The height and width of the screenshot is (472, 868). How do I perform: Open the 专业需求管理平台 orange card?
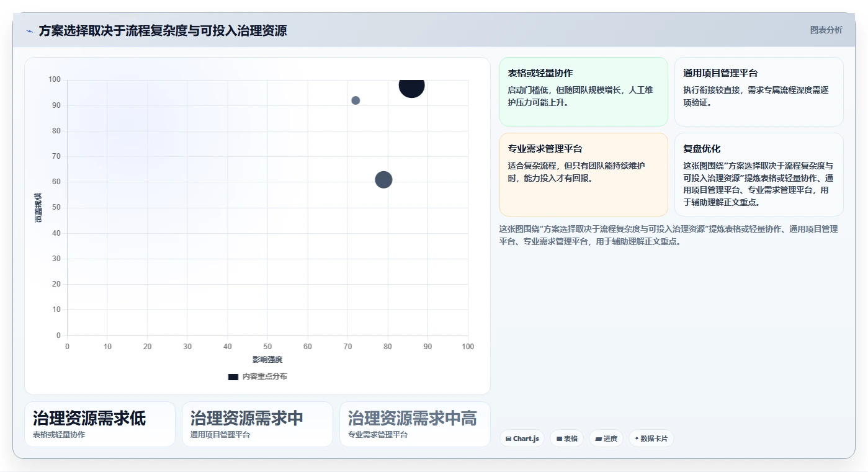(583, 174)
